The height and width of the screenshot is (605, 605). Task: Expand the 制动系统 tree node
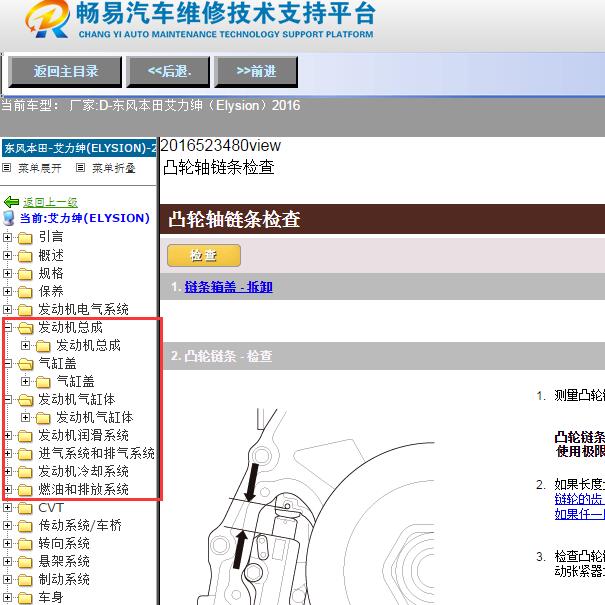[x=7, y=580]
